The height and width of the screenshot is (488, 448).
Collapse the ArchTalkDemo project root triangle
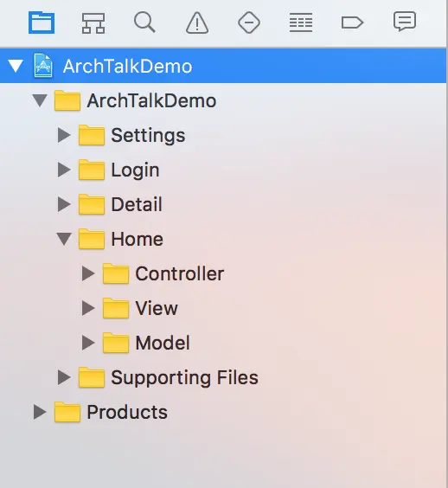[16, 66]
